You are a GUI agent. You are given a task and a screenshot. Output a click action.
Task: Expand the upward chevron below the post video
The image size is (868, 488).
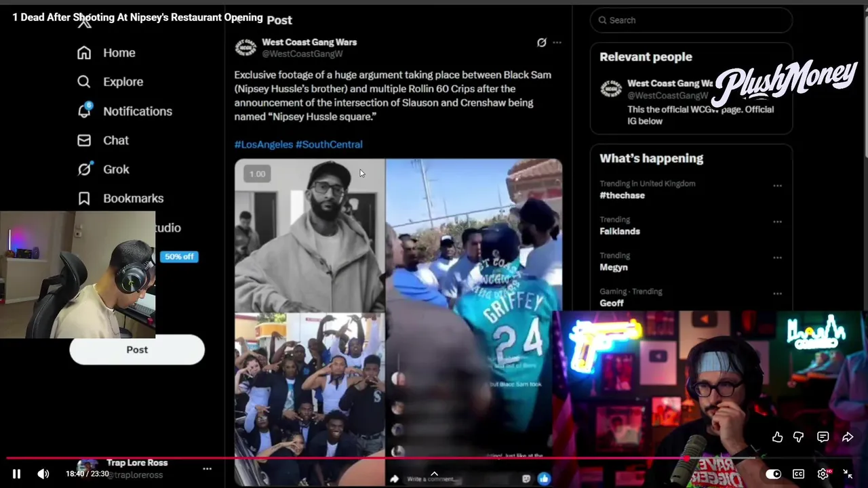click(x=434, y=474)
